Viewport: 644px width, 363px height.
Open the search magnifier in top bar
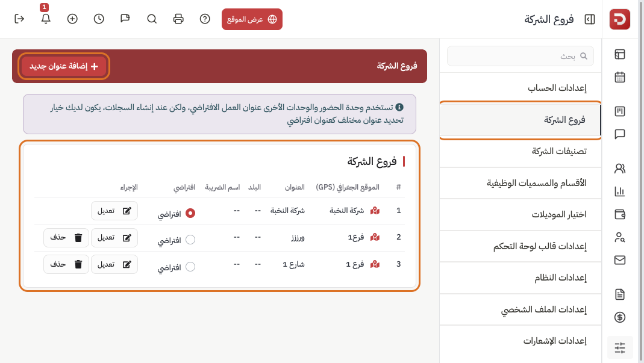[x=152, y=19]
